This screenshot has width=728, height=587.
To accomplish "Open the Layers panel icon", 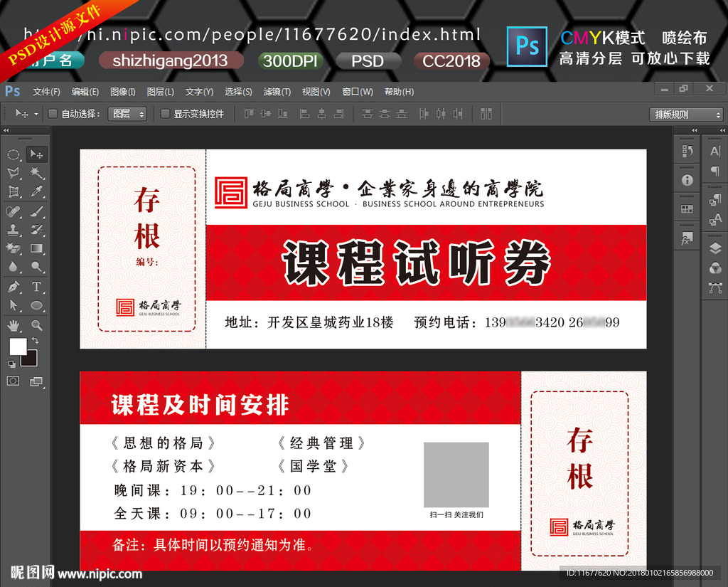I will pos(715,248).
